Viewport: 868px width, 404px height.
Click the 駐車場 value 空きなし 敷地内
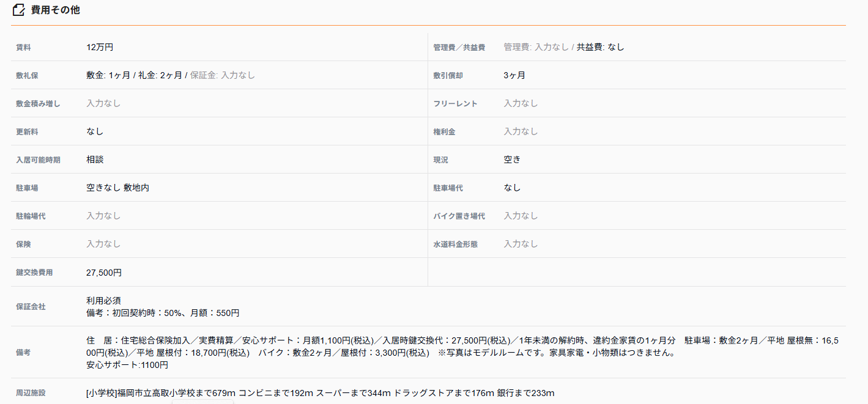[117, 188]
